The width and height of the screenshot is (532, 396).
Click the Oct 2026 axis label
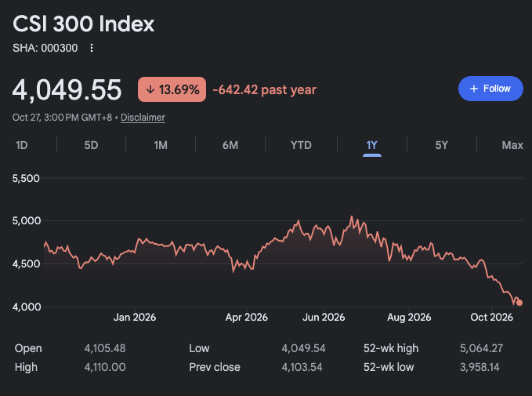[x=491, y=318]
